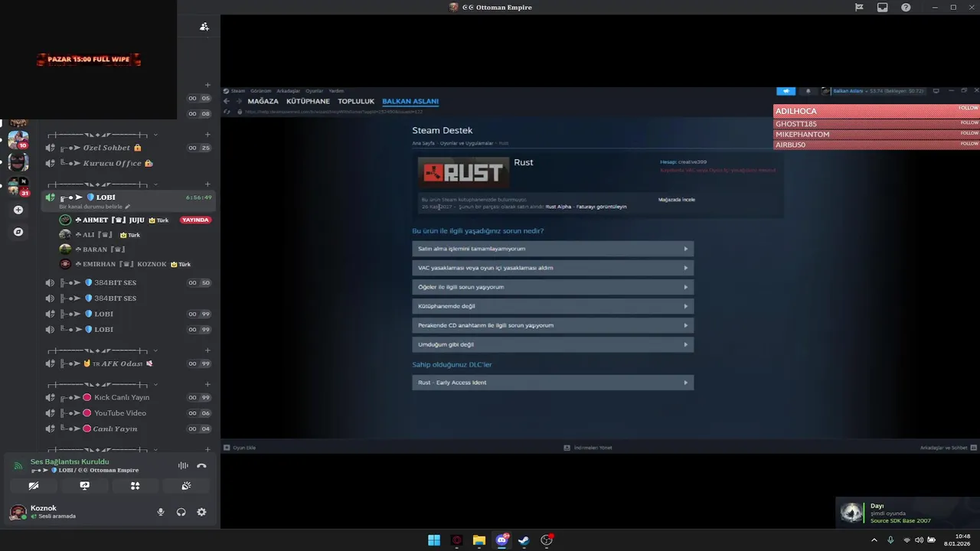This screenshot has width=980, height=551.
Task: Click the Discord checkpoint flag icon
Action: pyautogui.click(x=859, y=7)
